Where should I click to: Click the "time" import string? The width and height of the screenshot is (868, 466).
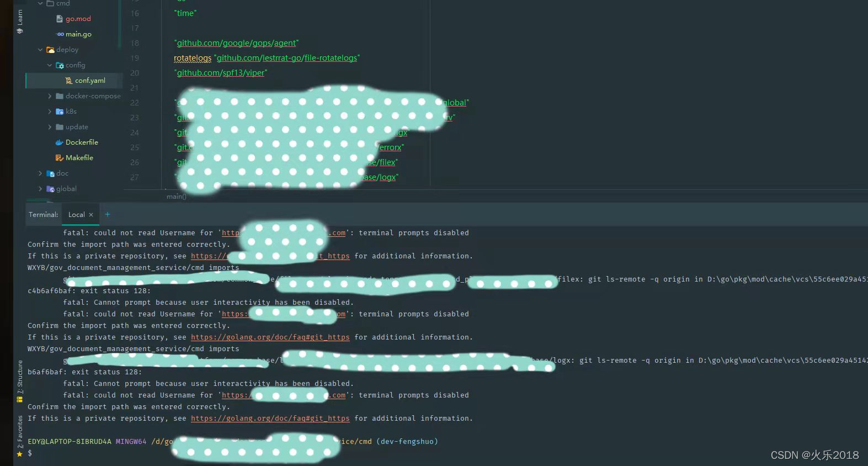(185, 13)
